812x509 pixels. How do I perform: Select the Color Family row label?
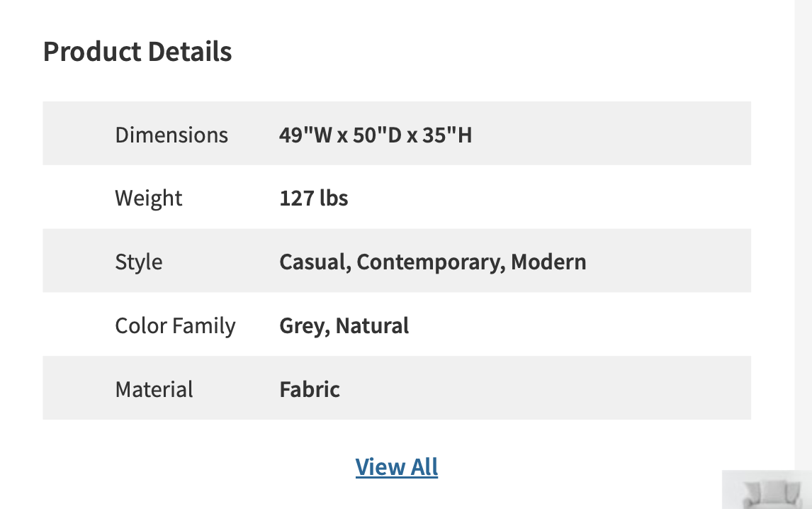pyautogui.click(x=175, y=325)
